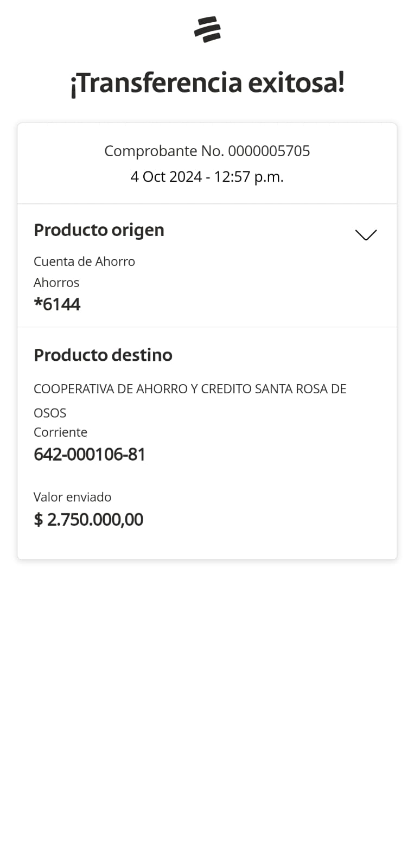Click the Producto destino section title
Viewport: 414px width, 868px height.
point(103,355)
